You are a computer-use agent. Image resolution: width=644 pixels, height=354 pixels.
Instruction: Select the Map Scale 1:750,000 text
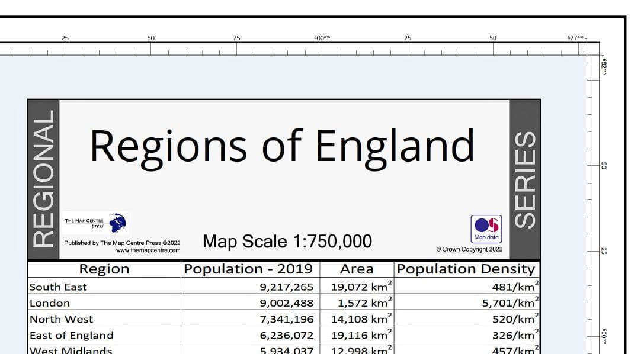pos(287,242)
